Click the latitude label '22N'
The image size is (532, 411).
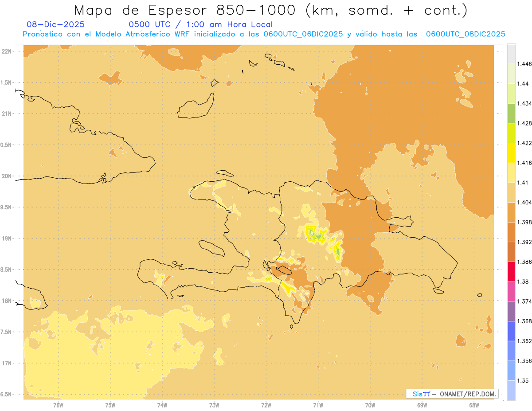(x=7, y=51)
